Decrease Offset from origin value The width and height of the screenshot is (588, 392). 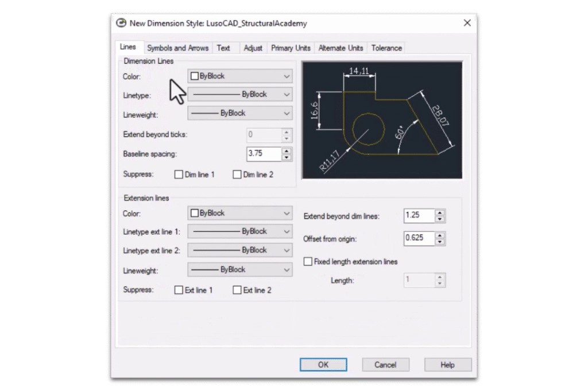pyautogui.click(x=440, y=242)
